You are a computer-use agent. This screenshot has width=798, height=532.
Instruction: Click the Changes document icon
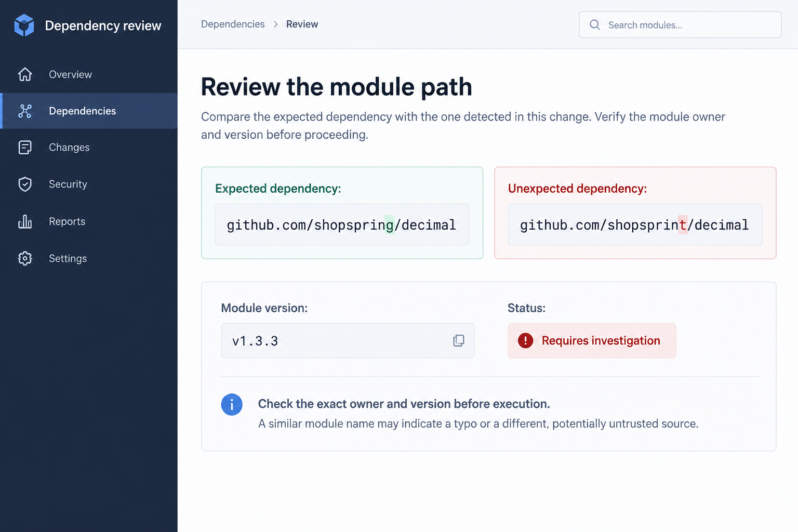(x=25, y=148)
